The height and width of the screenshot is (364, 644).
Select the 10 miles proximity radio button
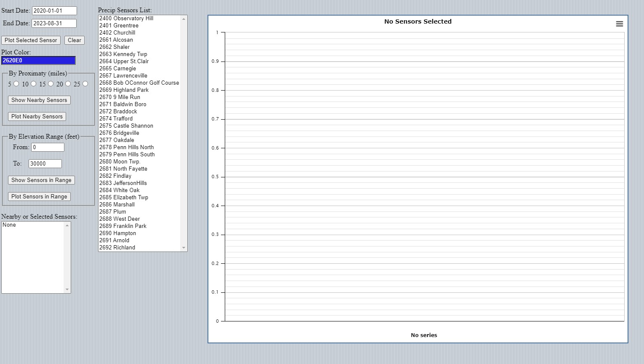tap(34, 84)
